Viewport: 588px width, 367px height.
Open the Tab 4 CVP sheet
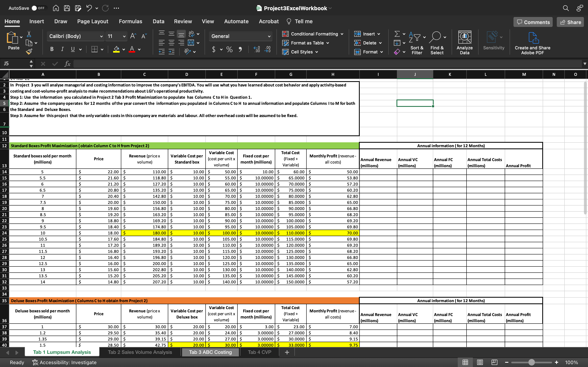[259, 352]
